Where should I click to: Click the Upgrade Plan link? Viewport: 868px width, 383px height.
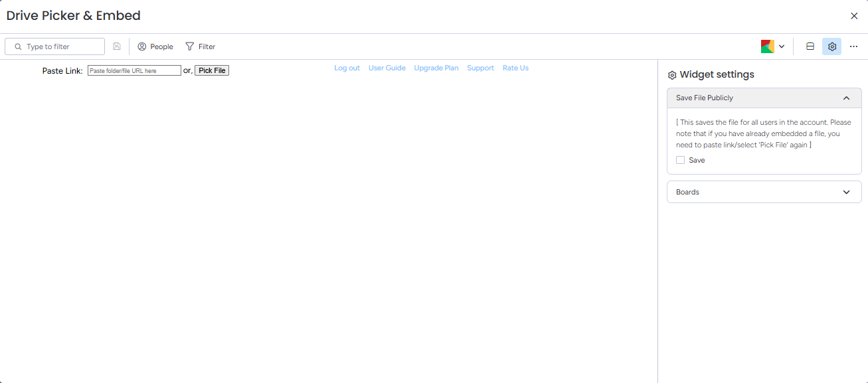coord(436,68)
